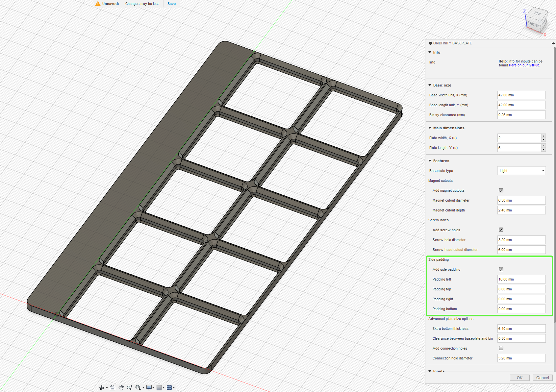The image size is (556, 392).
Task: Collapse the Features section
Action: tap(430, 161)
